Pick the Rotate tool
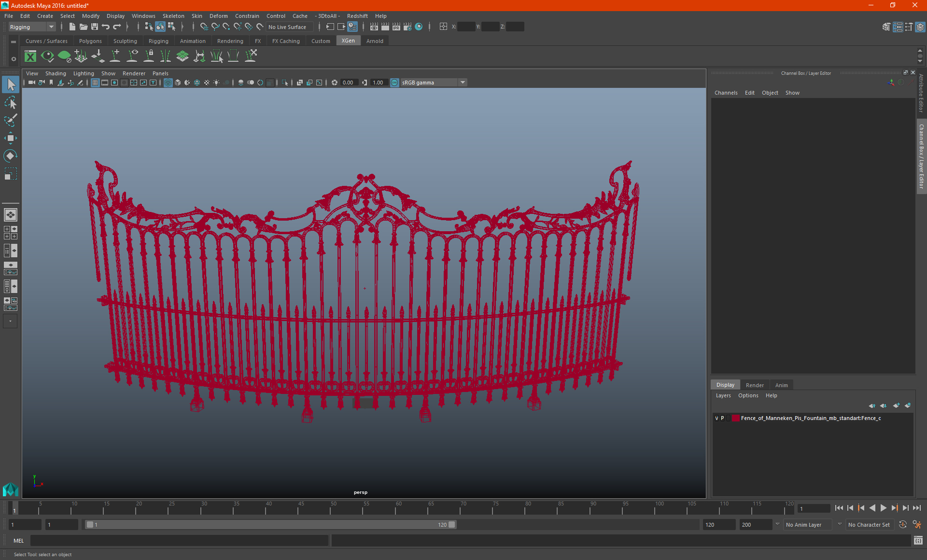Image resolution: width=927 pixels, height=560 pixels. click(11, 156)
